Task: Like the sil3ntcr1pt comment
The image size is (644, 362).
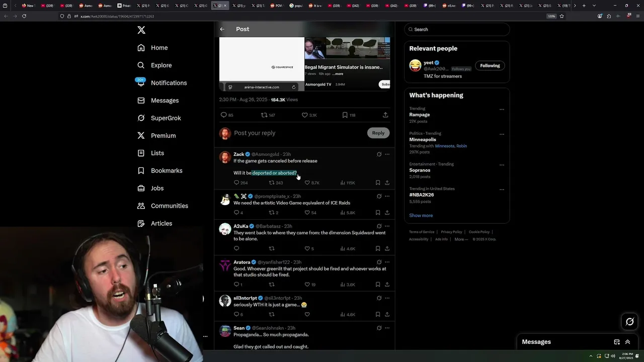Action: [x=307, y=315]
